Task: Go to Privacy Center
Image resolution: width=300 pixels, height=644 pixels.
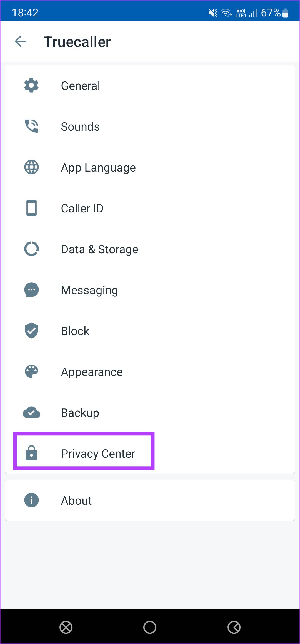Action: click(x=98, y=454)
